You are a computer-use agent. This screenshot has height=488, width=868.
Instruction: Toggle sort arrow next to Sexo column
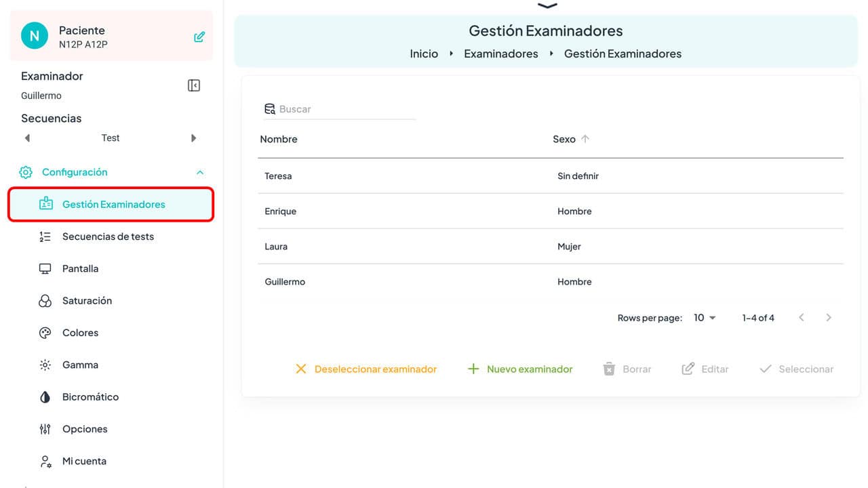(585, 139)
